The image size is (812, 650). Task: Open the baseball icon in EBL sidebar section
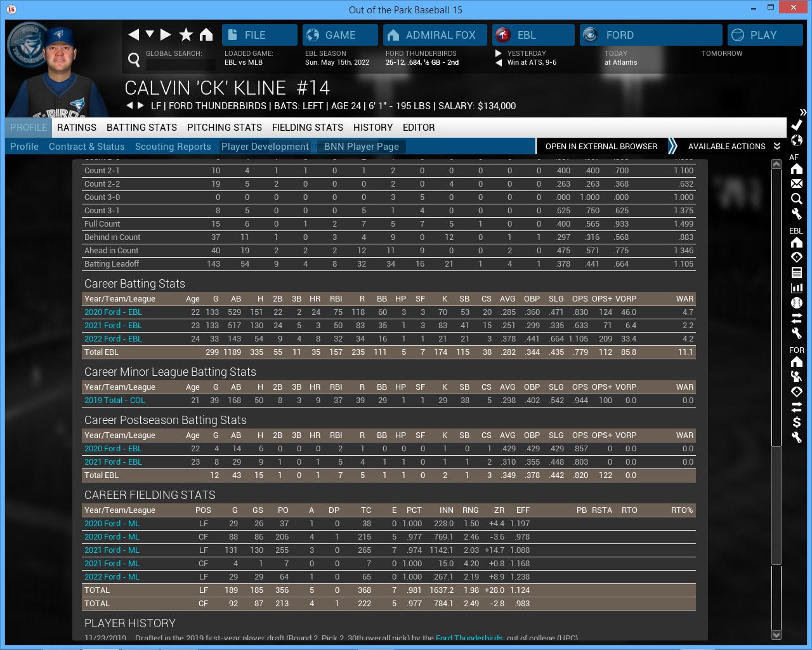coord(797,303)
